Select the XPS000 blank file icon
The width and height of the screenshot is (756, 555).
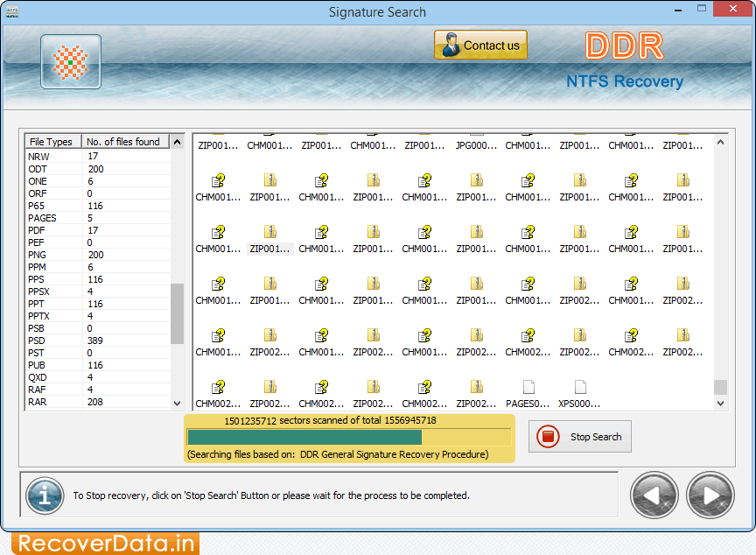579,387
